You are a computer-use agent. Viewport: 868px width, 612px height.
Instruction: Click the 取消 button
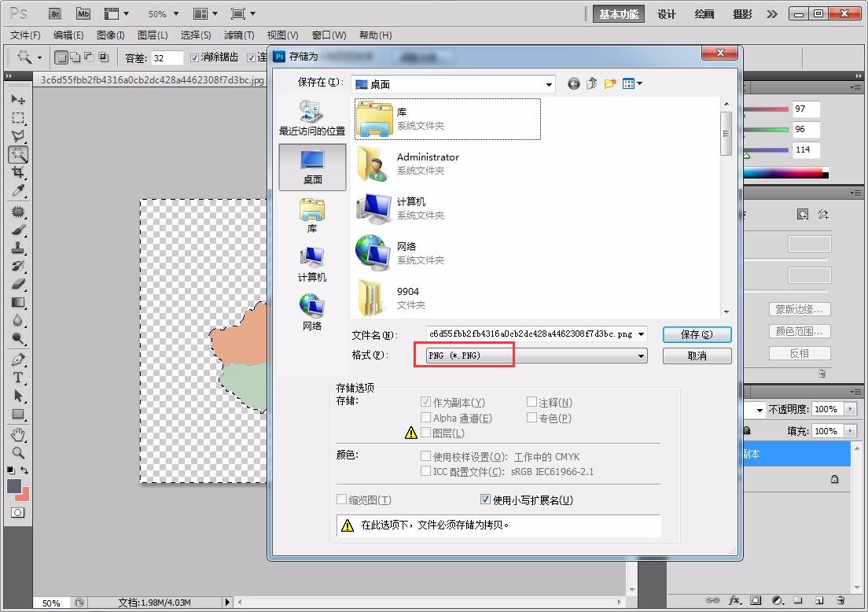click(x=696, y=356)
